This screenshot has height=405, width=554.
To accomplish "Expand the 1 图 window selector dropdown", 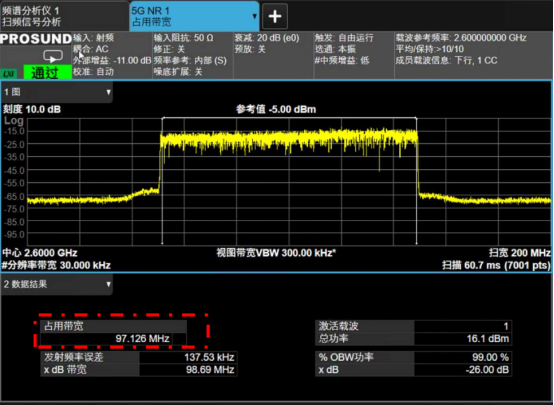I will (108, 92).
